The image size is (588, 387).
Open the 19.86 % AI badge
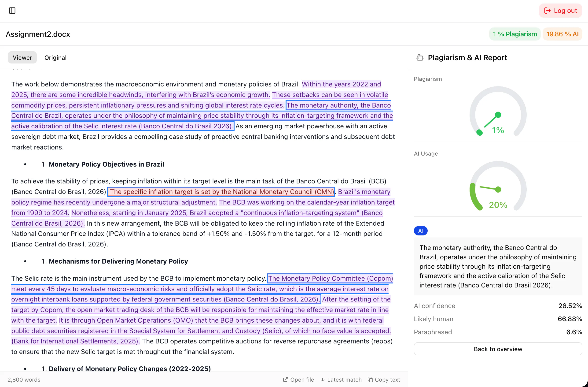click(x=562, y=34)
